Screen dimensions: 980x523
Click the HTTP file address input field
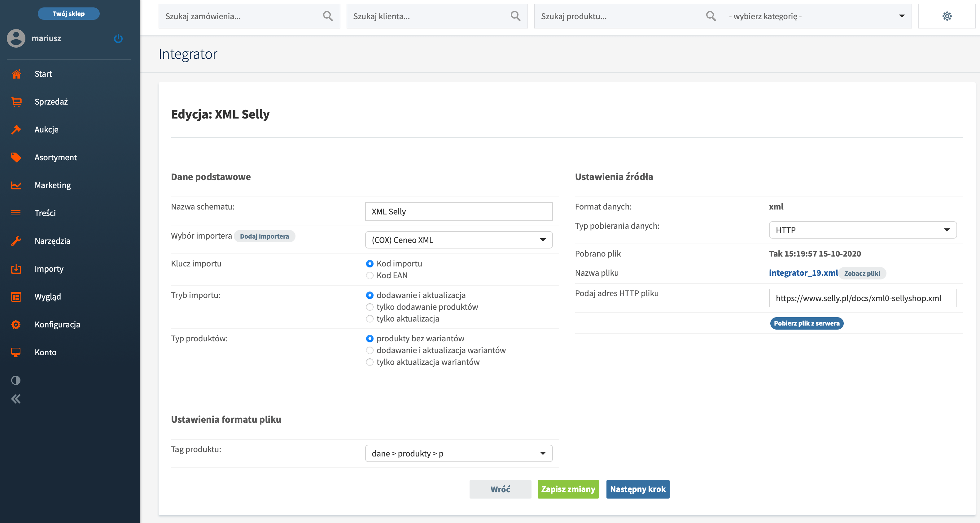coord(862,298)
